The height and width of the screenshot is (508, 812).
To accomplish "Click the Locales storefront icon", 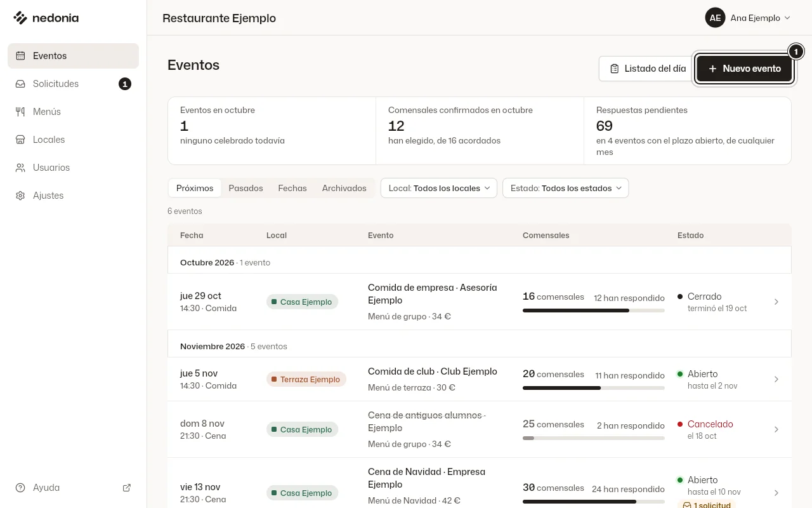I will (20, 140).
